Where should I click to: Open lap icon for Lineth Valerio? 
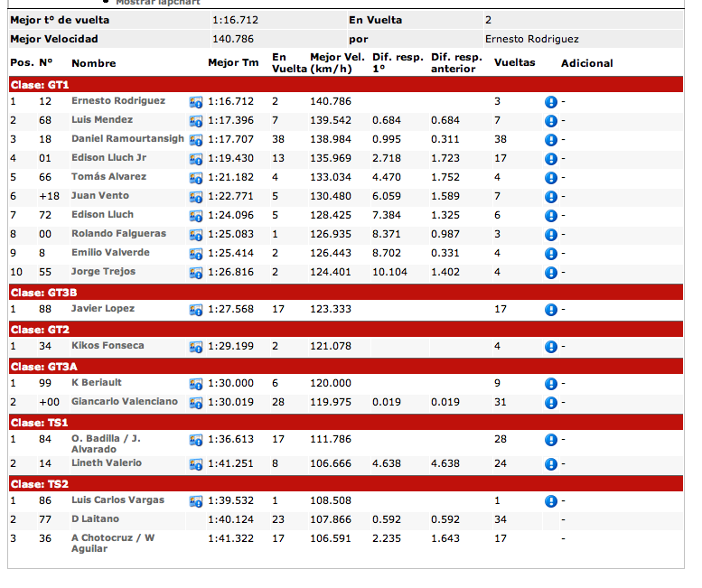195,464
